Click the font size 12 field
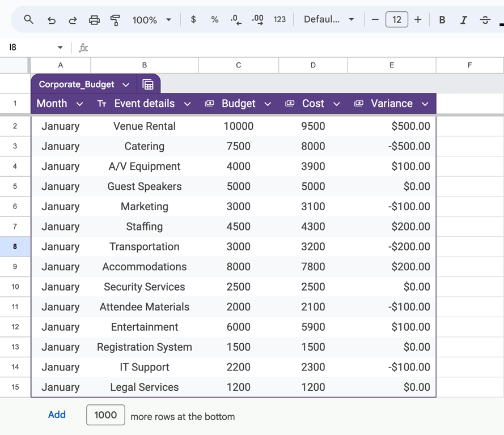This screenshot has height=435, width=504. 397,20
